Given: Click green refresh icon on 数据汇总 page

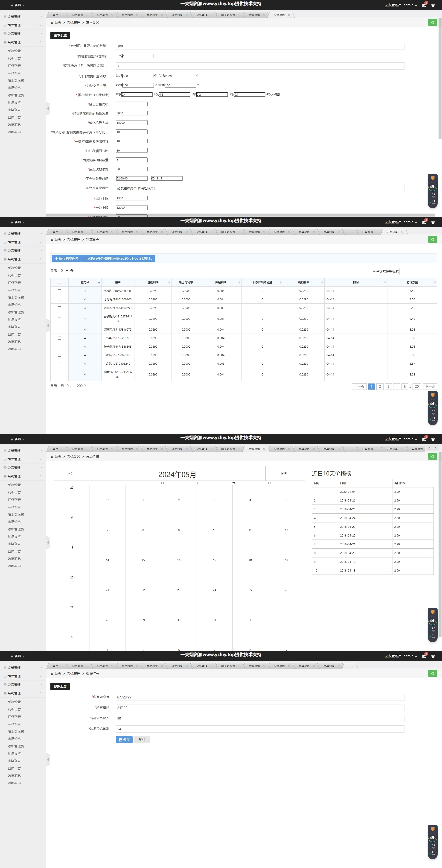Looking at the screenshot, I should 433,674.
